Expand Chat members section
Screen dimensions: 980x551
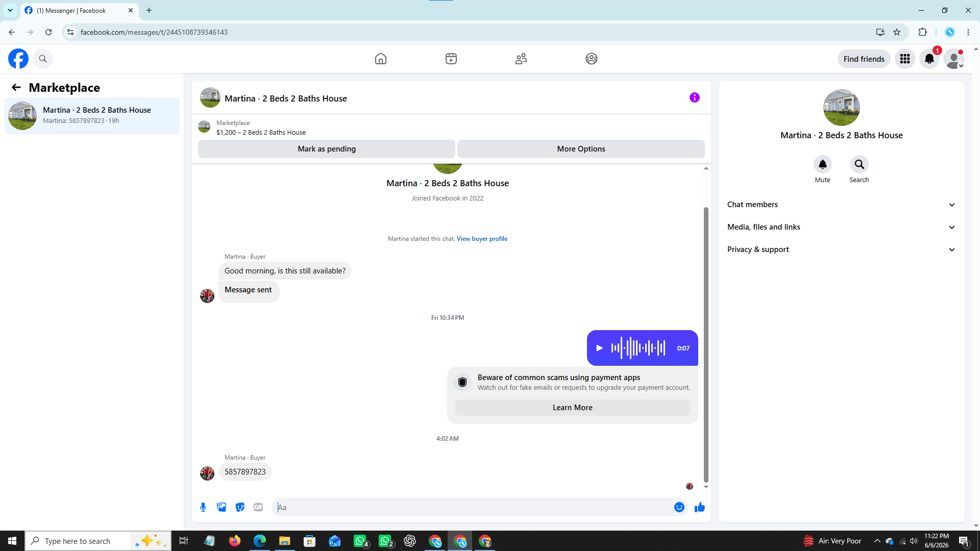841,205
